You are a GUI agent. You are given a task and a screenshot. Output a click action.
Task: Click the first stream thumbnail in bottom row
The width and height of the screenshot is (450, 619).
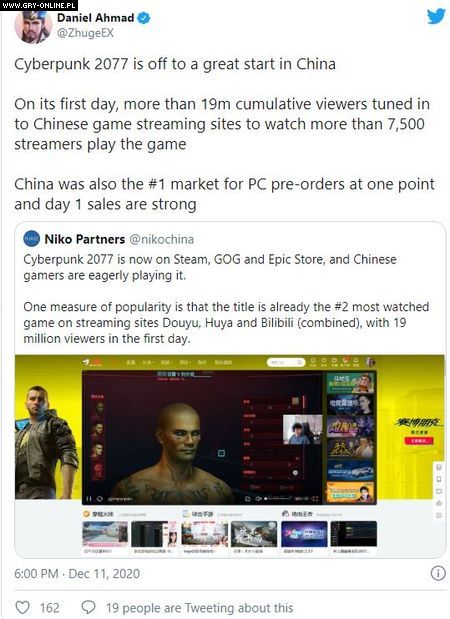click(x=105, y=534)
